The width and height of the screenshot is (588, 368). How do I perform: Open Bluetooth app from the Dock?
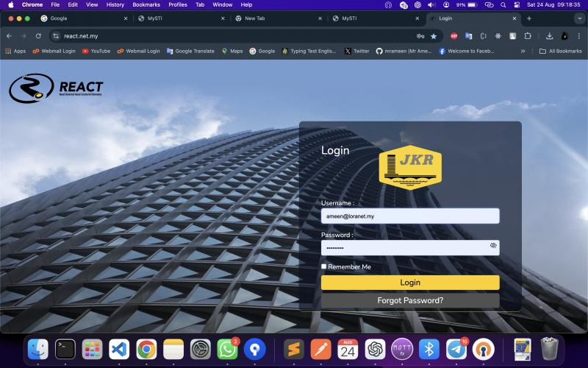[429, 349]
